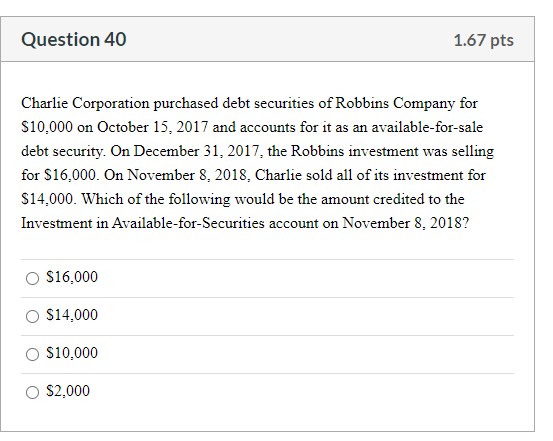Click the November 8, 2018 date ending with question mark
The height and width of the screenshot is (441, 553).
coord(406,223)
